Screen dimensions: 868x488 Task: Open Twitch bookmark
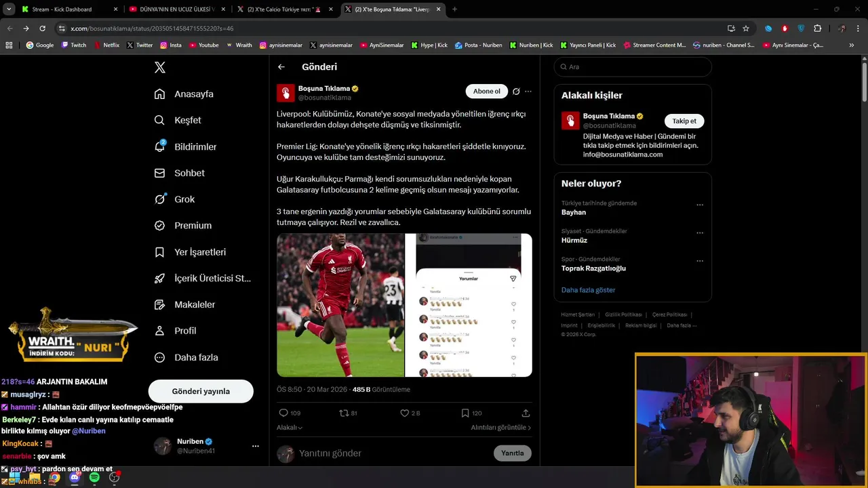click(74, 45)
